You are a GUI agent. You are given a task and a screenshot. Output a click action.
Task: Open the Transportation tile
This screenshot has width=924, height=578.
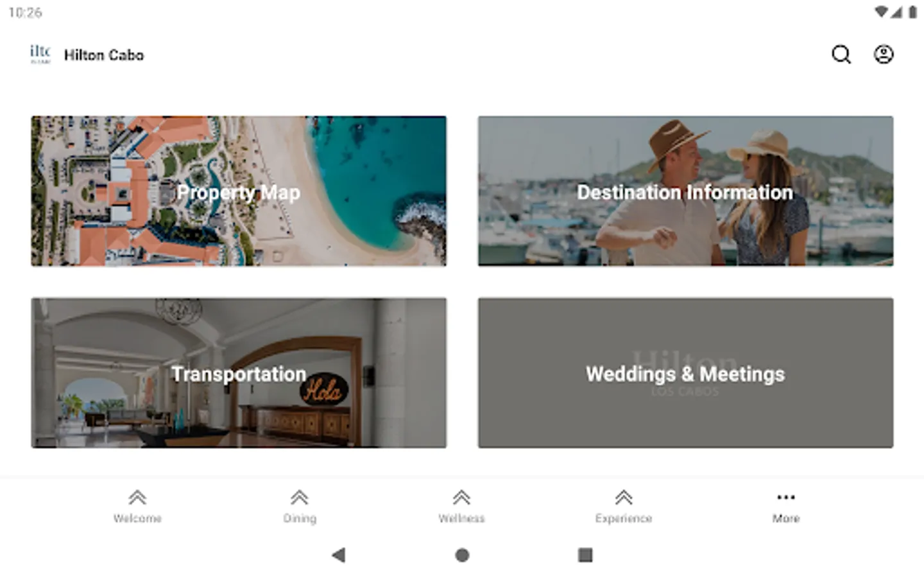click(239, 373)
